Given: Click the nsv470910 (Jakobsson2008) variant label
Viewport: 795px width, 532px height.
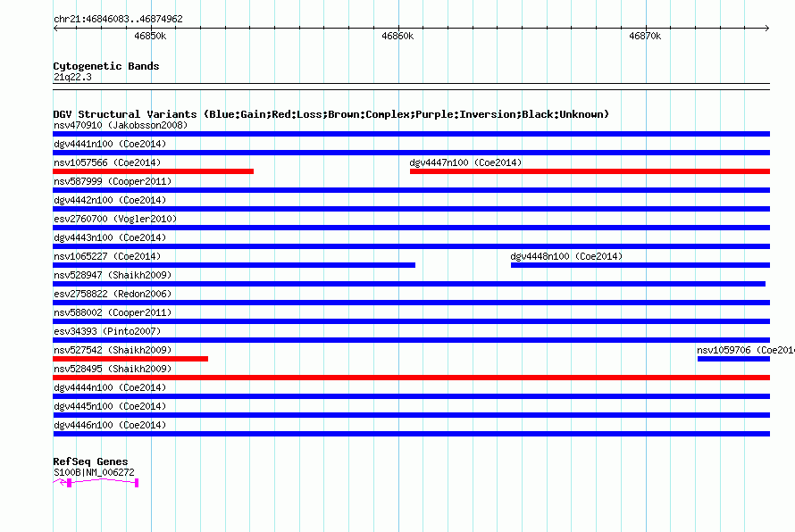Looking at the screenshot, I should [121, 125].
